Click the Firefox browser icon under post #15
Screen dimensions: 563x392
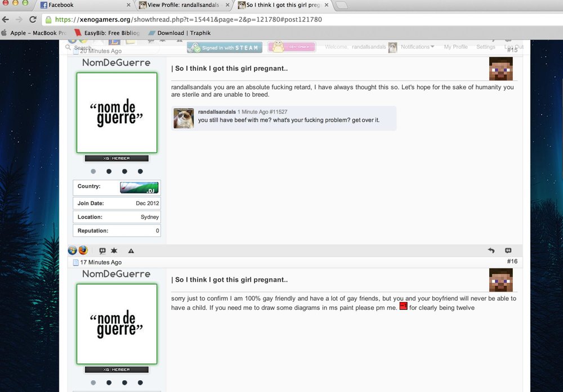tap(83, 250)
